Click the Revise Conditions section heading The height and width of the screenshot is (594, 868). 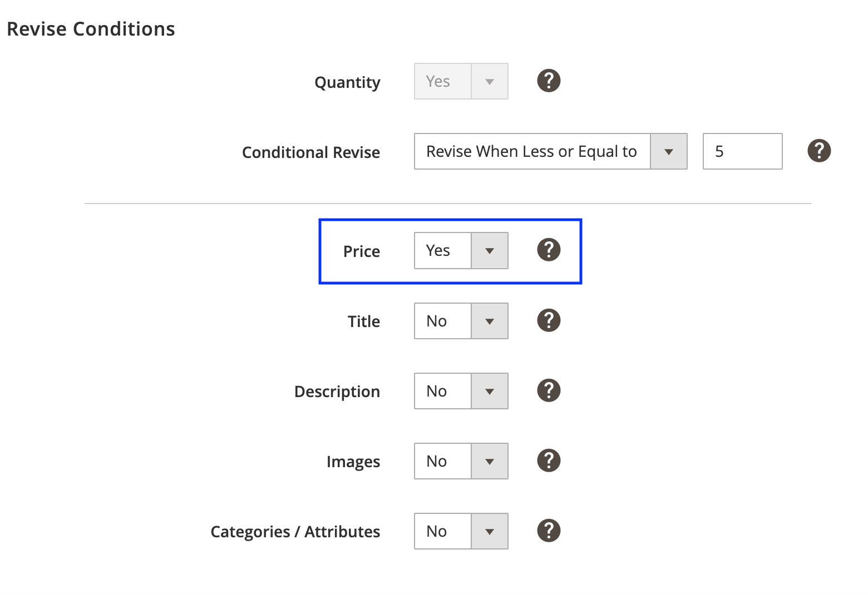(91, 29)
